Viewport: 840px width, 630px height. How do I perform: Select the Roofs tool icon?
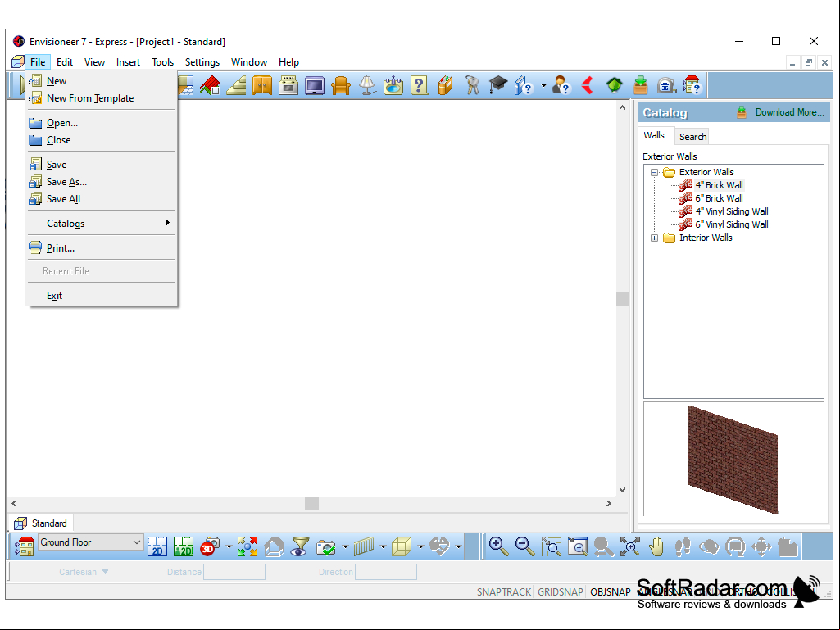coord(210,86)
